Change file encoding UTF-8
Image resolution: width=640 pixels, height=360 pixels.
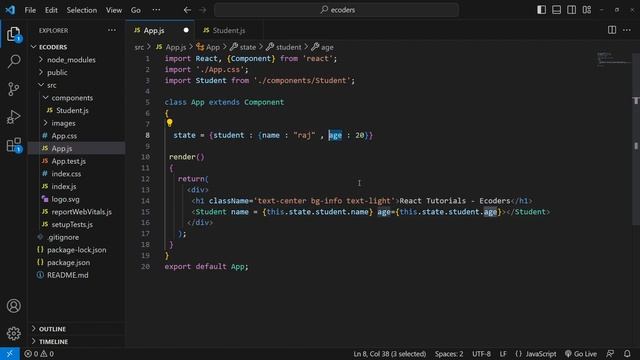click(x=481, y=354)
